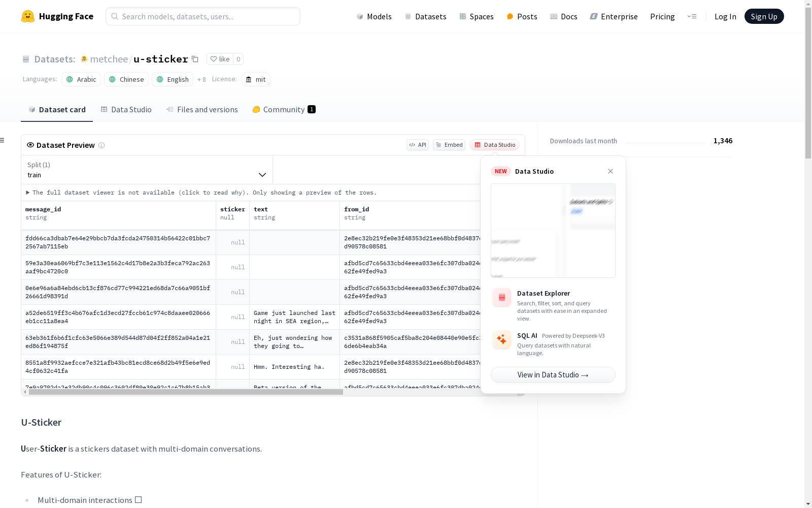This screenshot has width=812, height=508.
Task: Switch to Files and versions tab
Action: pyautogui.click(x=202, y=109)
